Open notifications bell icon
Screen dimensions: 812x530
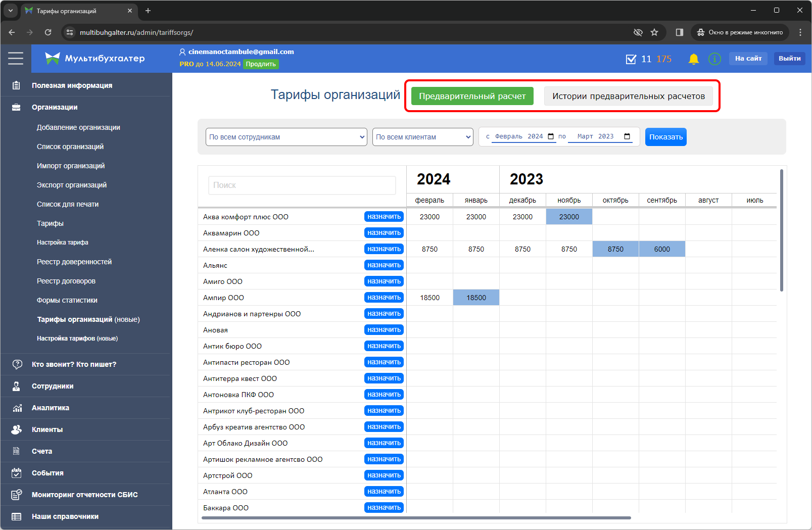[693, 59]
